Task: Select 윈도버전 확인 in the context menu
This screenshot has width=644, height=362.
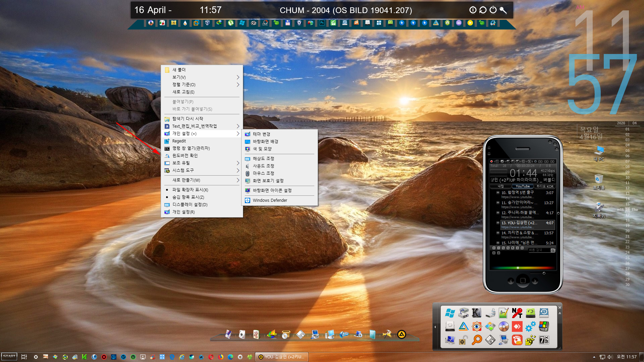Action: [x=202, y=156]
